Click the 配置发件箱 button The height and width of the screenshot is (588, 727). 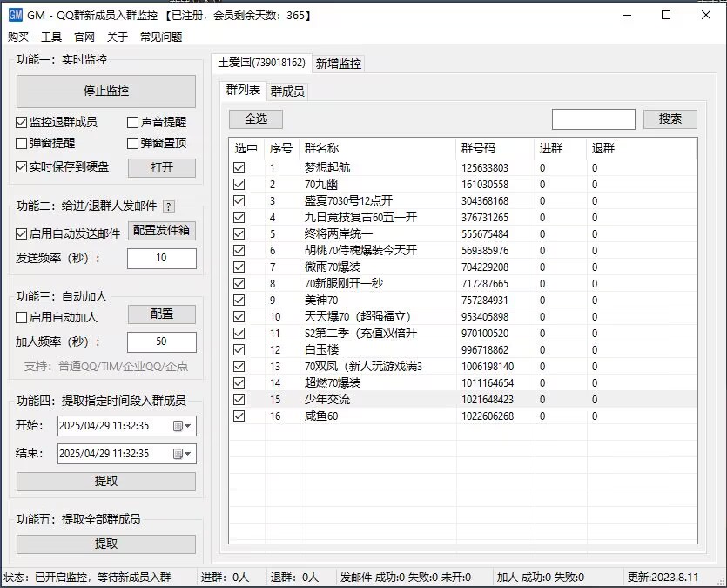point(162,231)
